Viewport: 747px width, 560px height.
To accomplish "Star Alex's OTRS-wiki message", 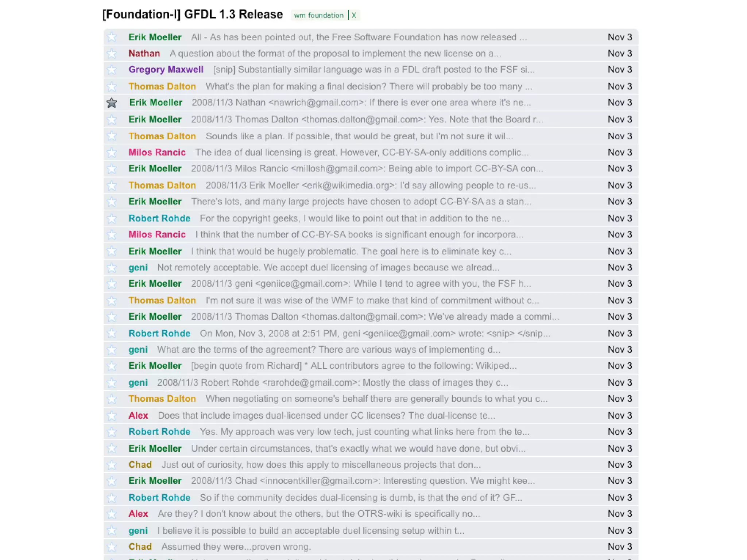I will click(112, 514).
